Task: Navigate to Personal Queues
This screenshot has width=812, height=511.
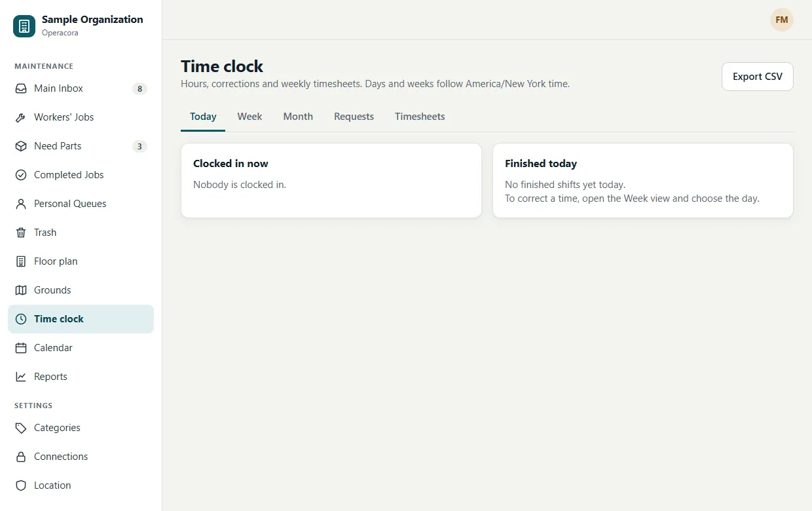Action: (x=81, y=204)
